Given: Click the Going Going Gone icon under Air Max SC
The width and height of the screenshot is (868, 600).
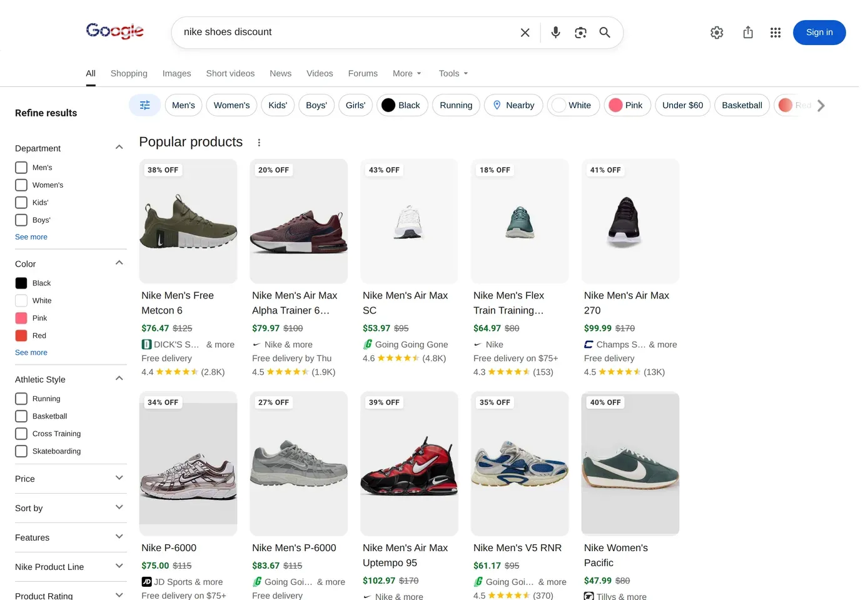Looking at the screenshot, I should pos(368,344).
